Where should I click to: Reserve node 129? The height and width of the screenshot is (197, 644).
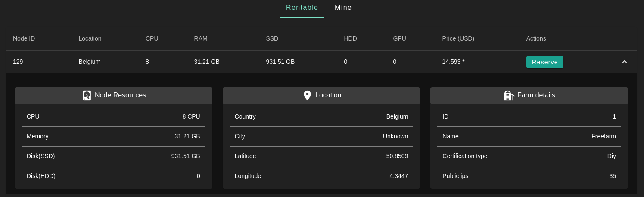point(544,62)
